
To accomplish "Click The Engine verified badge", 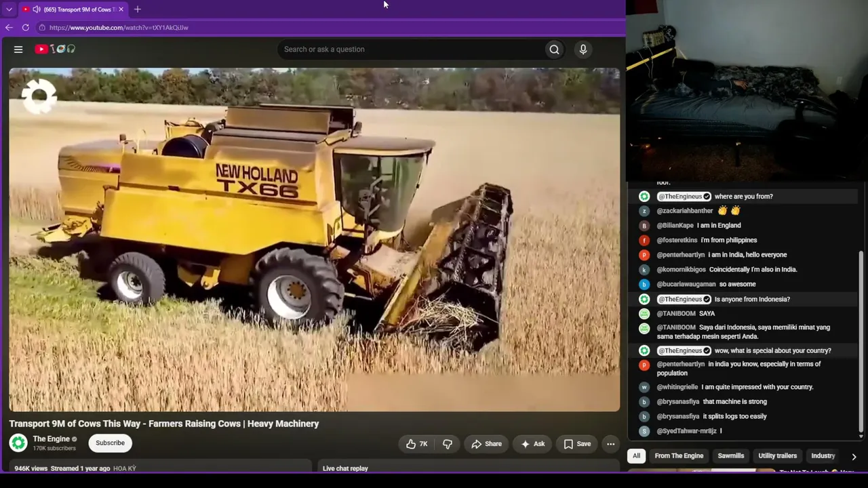I will [x=75, y=439].
